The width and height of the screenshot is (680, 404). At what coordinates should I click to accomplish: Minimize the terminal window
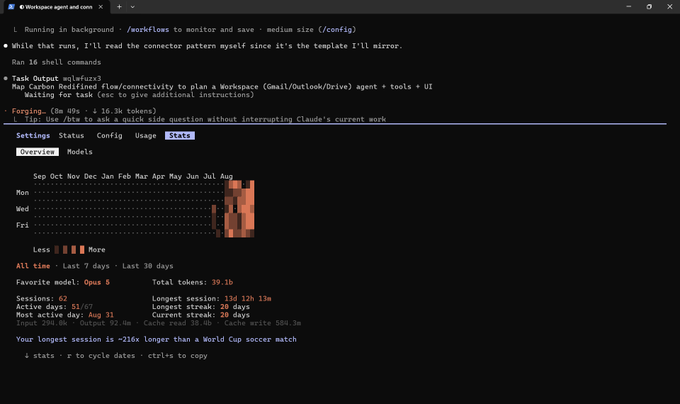tap(629, 7)
